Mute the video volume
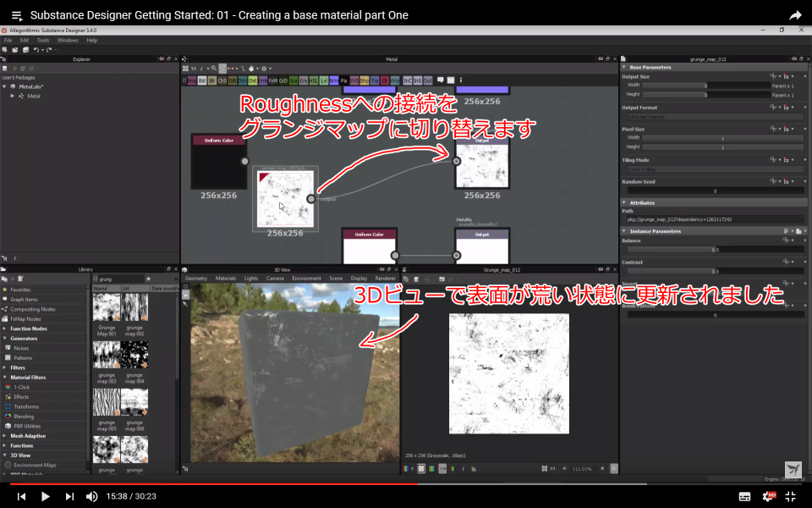The height and width of the screenshot is (508, 812). click(x=91, y=496)
